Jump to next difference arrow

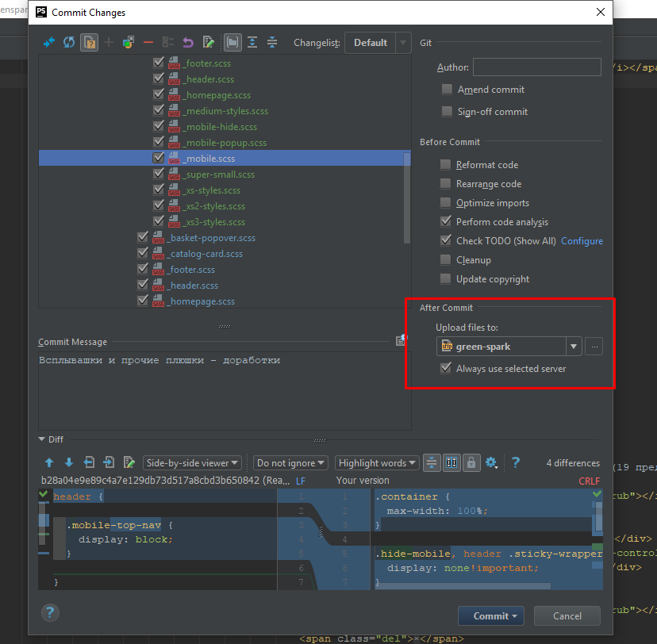click(69, 462)
